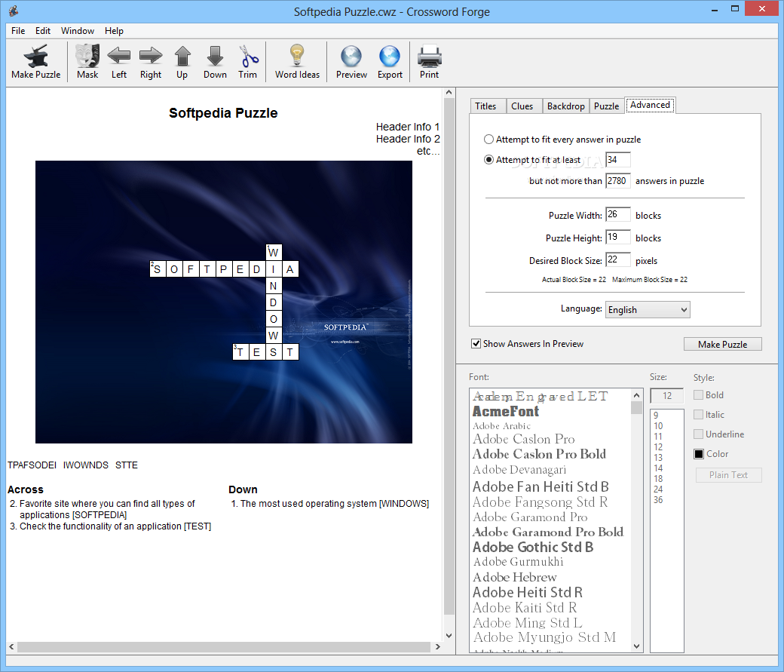
Task: Move puzzle with the Up arrow icon
Action: point(182,62)
